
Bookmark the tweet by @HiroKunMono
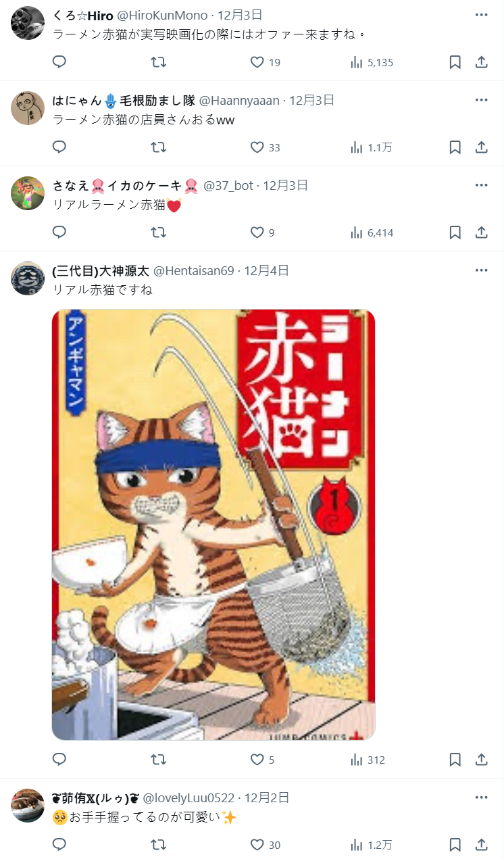tap(455, 62)
